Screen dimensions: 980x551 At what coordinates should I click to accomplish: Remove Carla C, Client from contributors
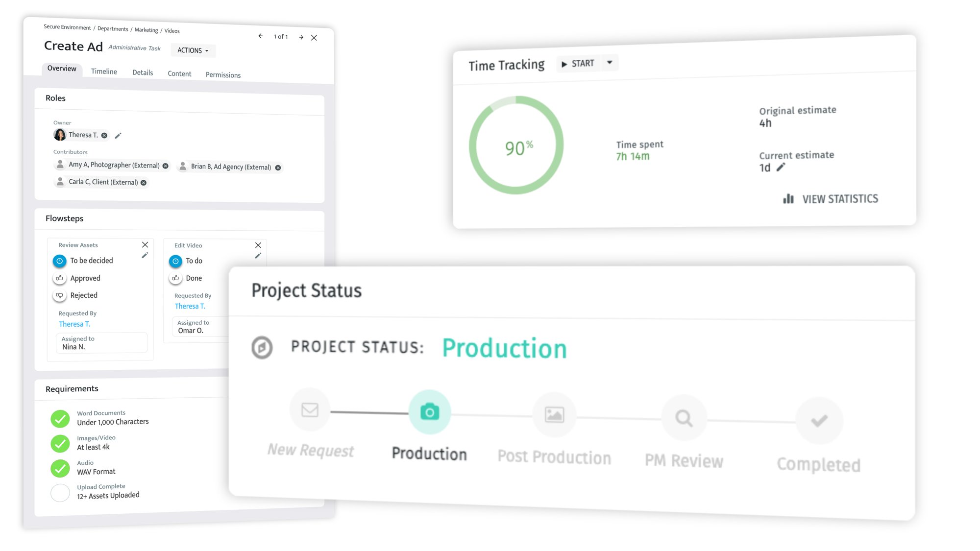[x=143, y=182]
